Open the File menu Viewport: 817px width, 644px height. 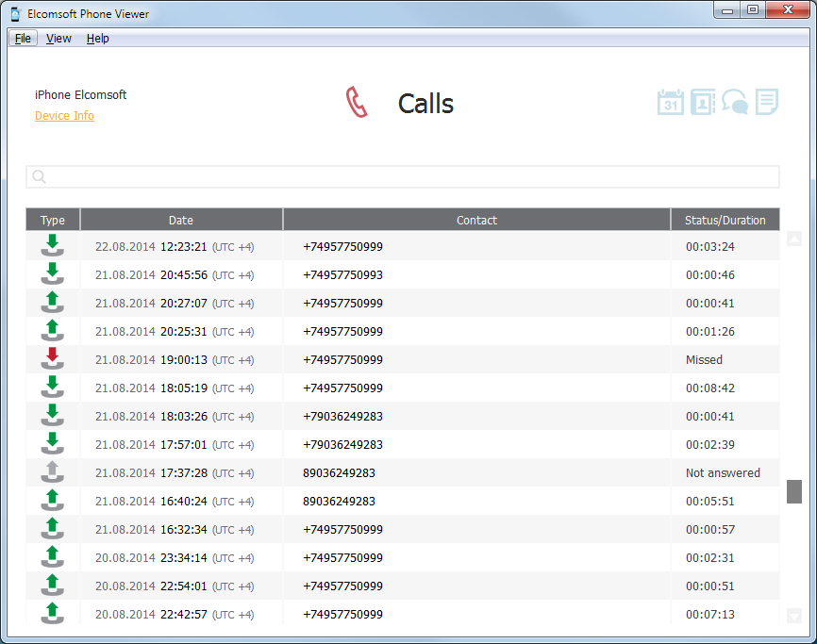(23, 39)
